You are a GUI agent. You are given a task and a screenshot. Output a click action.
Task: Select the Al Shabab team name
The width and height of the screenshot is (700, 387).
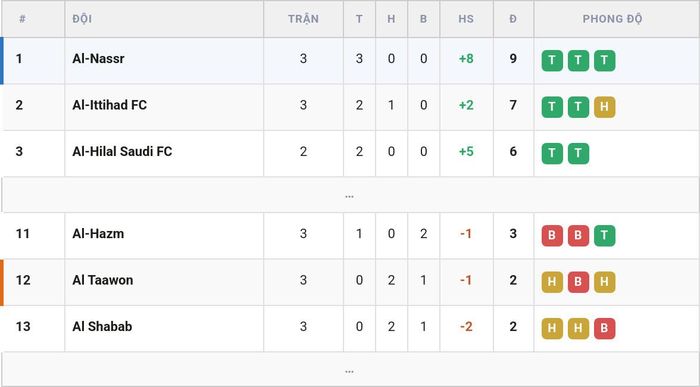102,326
